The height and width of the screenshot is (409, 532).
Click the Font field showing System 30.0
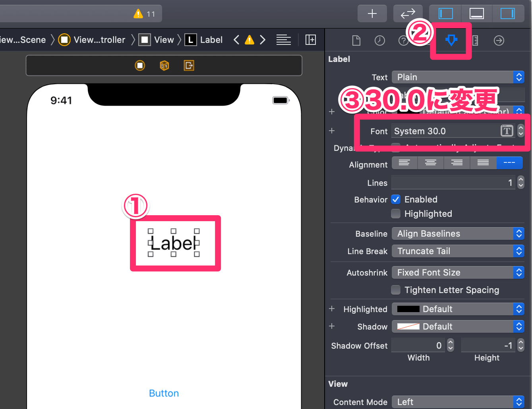click(x=446, y=131)
